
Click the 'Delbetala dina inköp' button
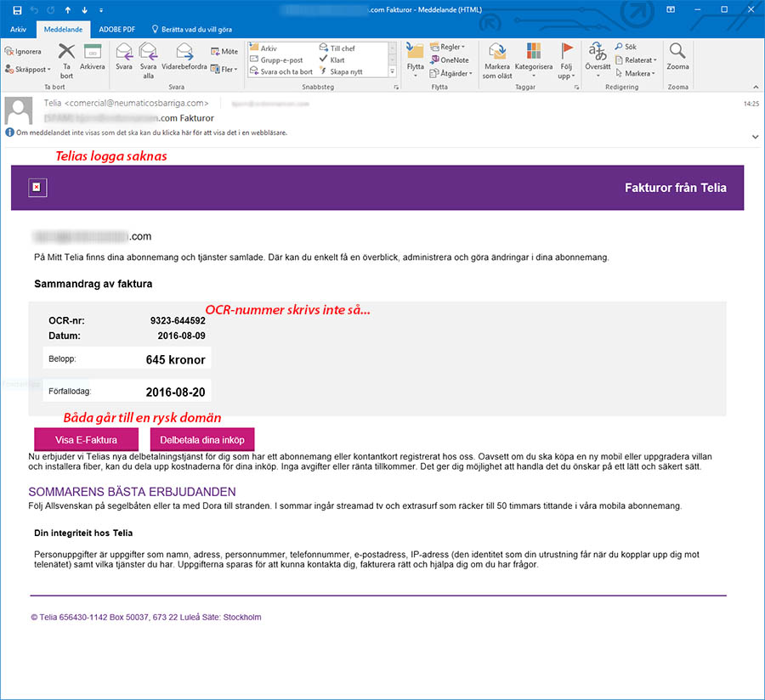point(202,440)
